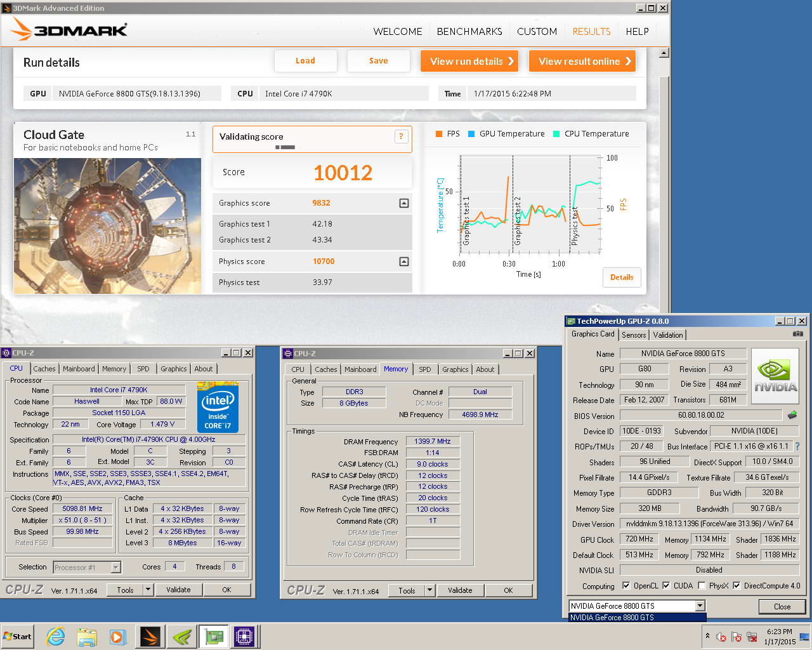Switch to GPU-Z taskbar icon
The height and width of the screenshot is (650, 812).
pos(213,637)
